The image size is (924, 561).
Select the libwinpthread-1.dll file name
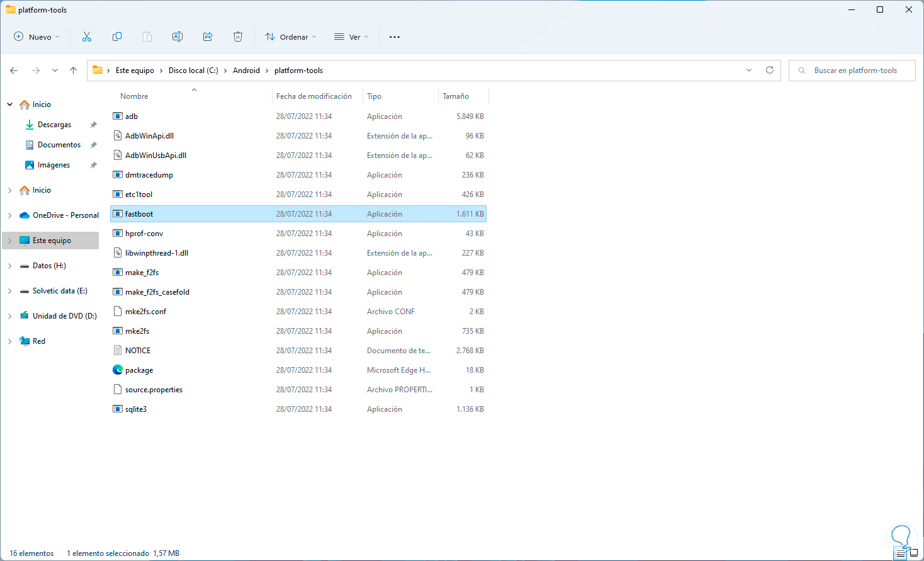click(157, 253)
